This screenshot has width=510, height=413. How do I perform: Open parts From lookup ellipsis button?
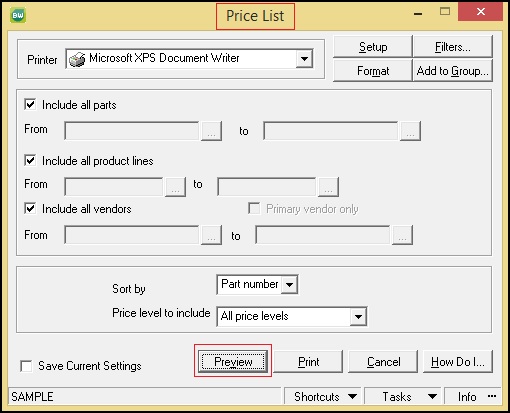tap(211, 131)
